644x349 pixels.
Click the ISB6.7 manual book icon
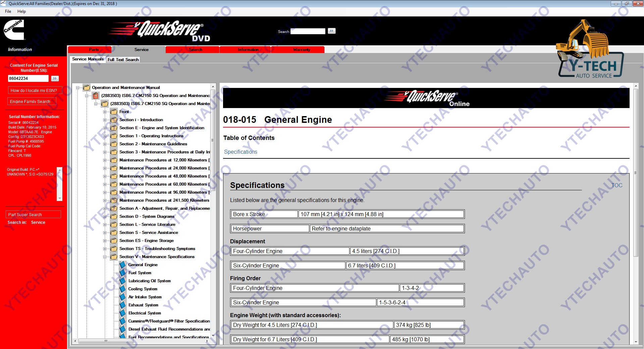click(96, 96)
